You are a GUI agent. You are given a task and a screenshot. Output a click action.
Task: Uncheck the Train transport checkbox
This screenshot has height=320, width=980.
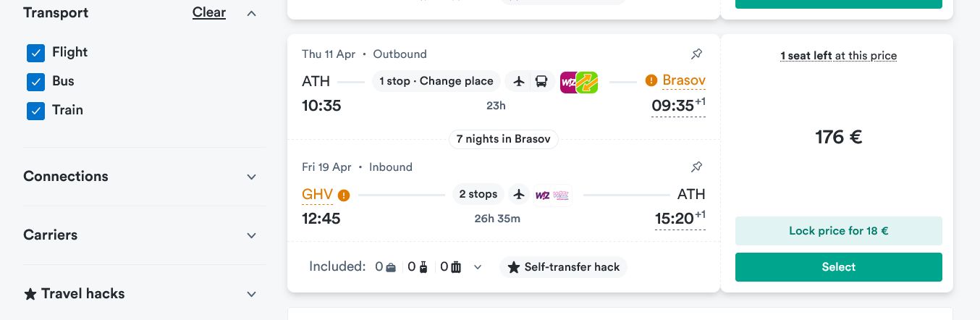pos(36,111)
